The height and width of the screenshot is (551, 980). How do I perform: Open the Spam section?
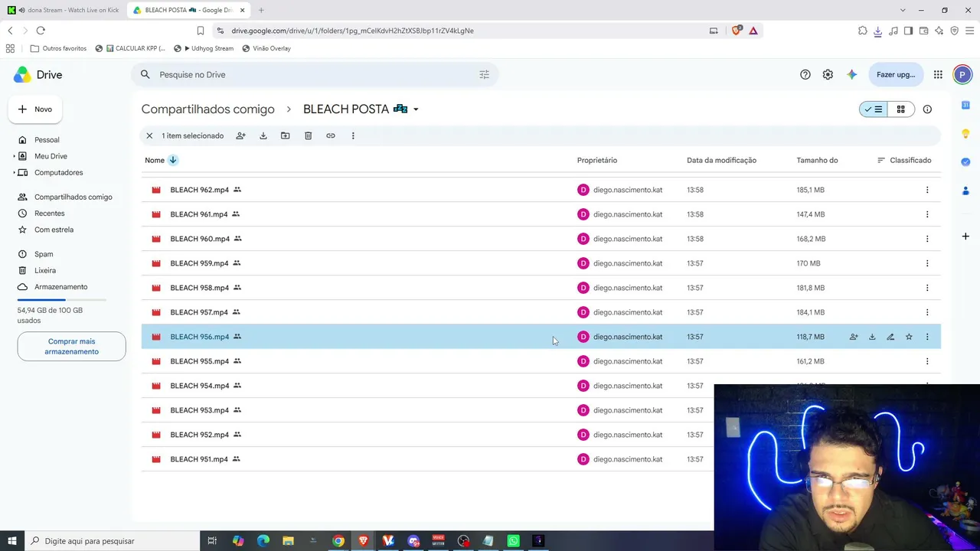[x=44, y=254]
